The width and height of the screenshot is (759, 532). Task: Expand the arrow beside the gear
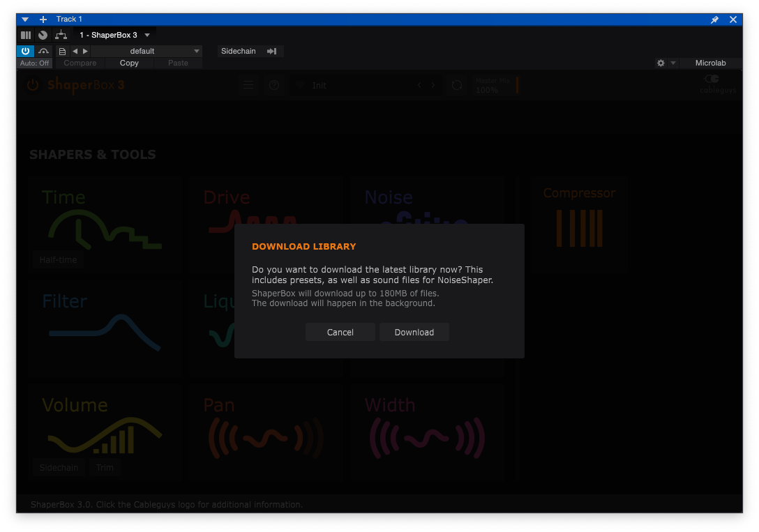click(x=672, y=63)
